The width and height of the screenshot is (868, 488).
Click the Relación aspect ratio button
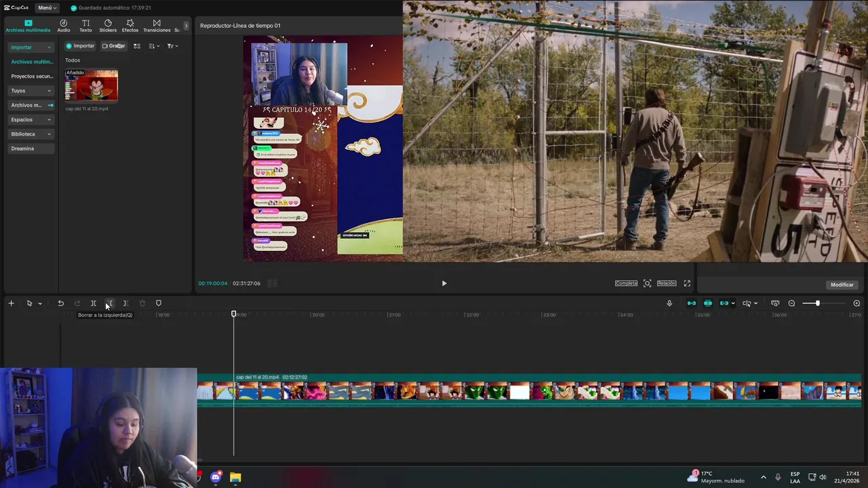click(x=667, y=283)
